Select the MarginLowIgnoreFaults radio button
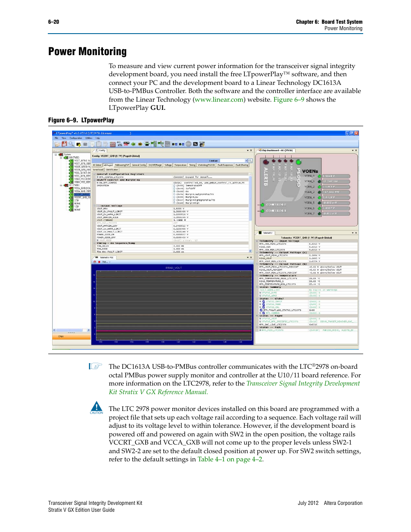411x532 pixels. (174, 194)
